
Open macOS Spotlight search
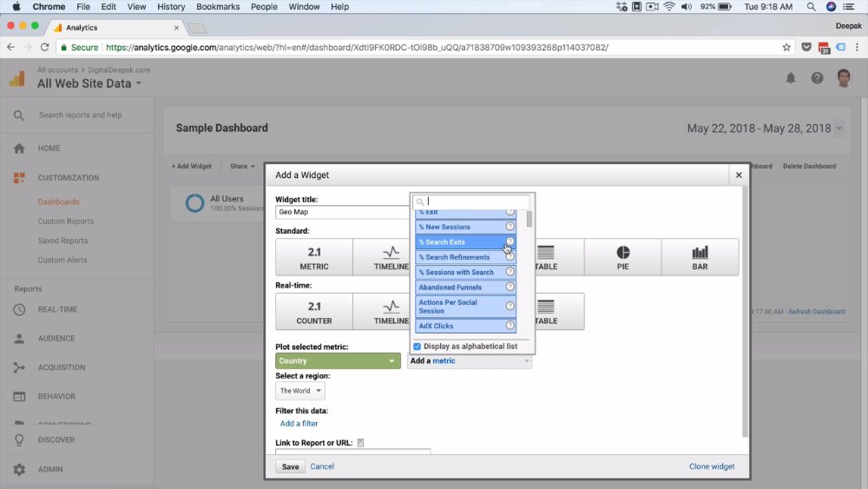pyautogui.click(x=811, y=7)
